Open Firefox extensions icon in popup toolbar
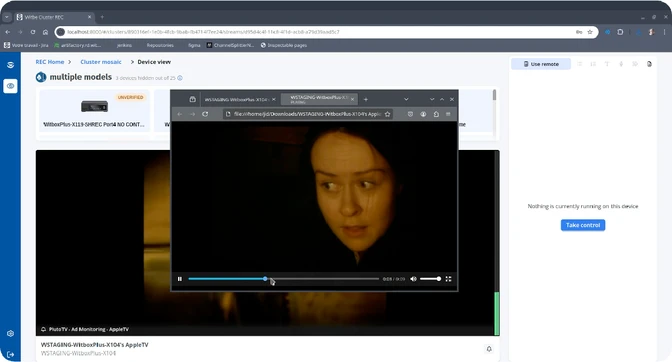The image size is (672, 362). [436, 114]
